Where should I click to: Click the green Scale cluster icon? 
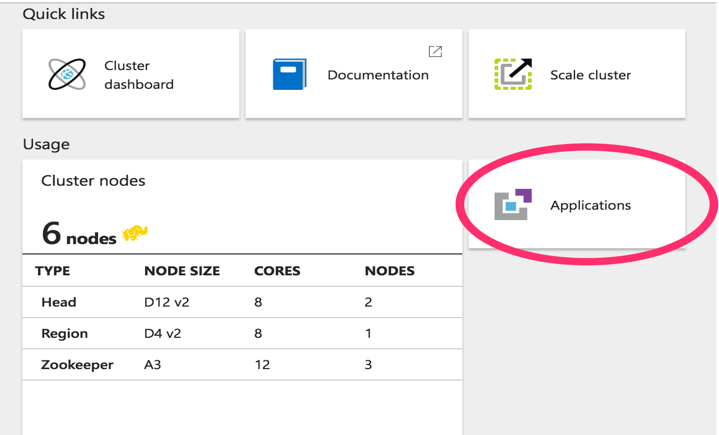click(x=513, y=75)
